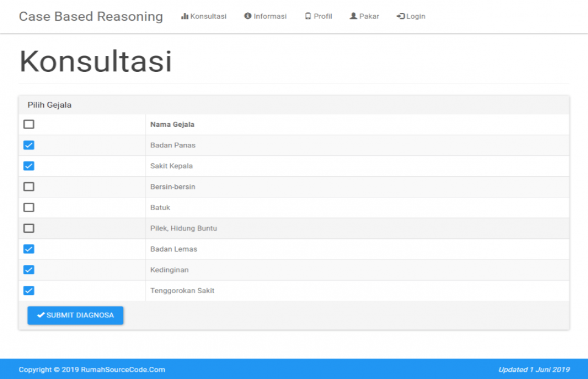The height and width of the screenshot is (379, 588).
Task: Enable the Bersin-bersin symptom checkbox
Action: pos(29,186)
